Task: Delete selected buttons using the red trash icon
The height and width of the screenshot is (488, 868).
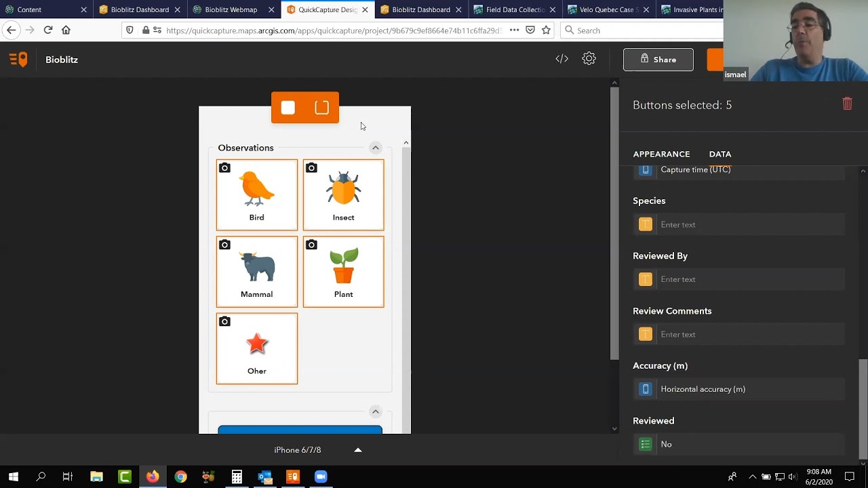Action: click(x=847, y=104)
